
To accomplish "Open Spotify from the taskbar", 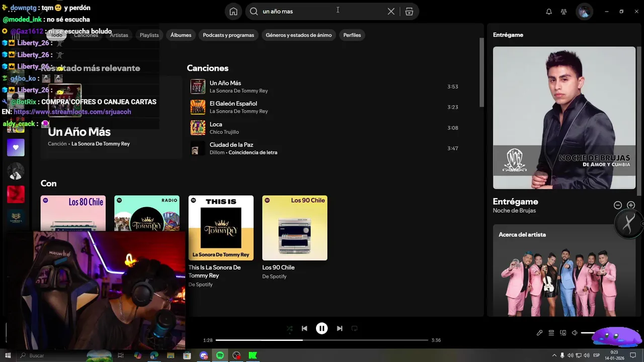I will point(220,355).
